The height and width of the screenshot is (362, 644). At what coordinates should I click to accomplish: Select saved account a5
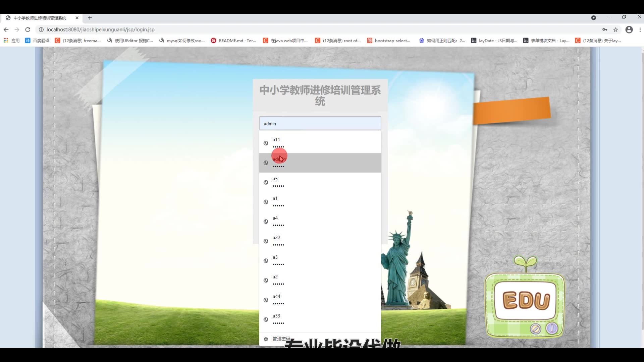pyautogui.click(x=320, y=182)
